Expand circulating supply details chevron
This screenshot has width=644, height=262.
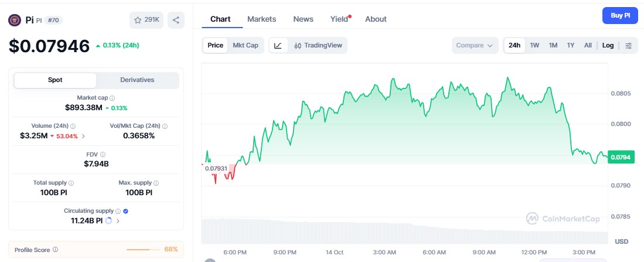118,221
